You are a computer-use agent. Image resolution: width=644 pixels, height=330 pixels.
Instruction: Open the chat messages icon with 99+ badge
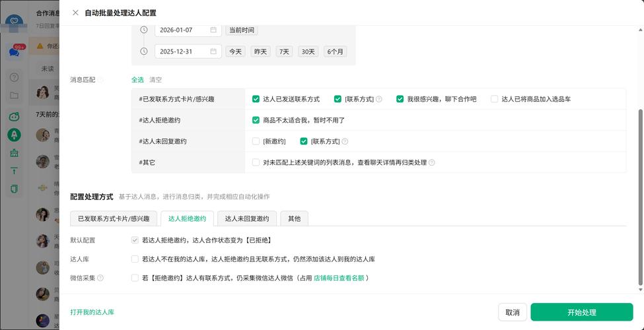[15, 51]
